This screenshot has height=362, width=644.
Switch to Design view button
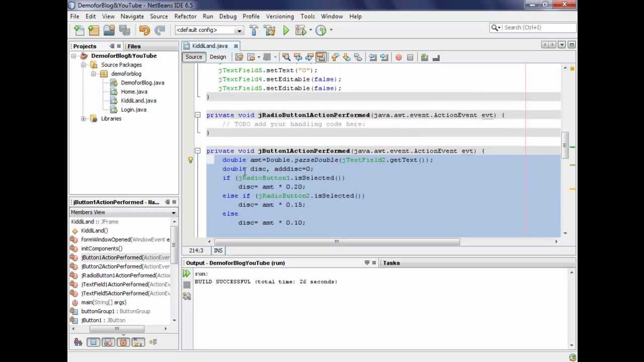pos(218,57)
